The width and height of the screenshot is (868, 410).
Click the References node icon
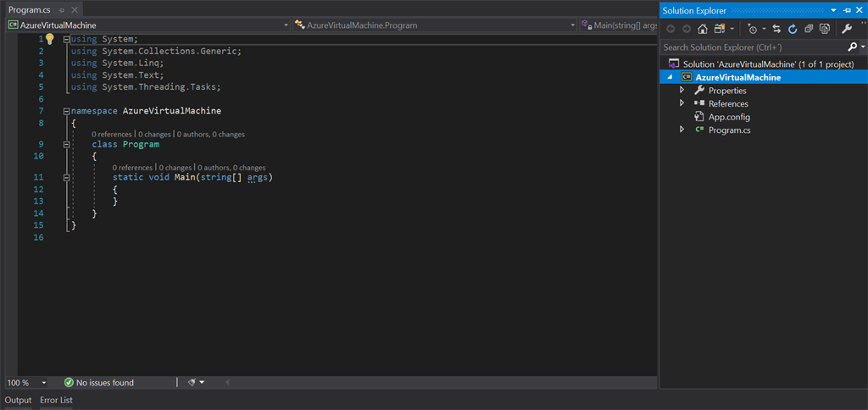tap(698, 103)
